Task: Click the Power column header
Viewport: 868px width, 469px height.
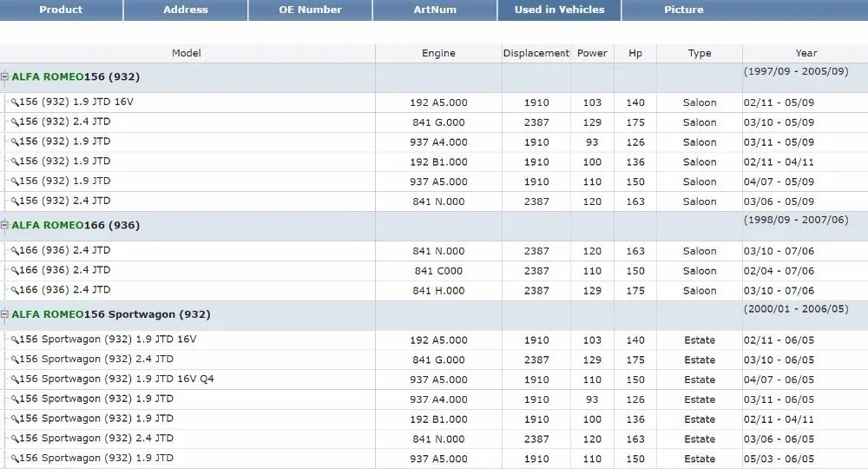Action: pos(592,53)
